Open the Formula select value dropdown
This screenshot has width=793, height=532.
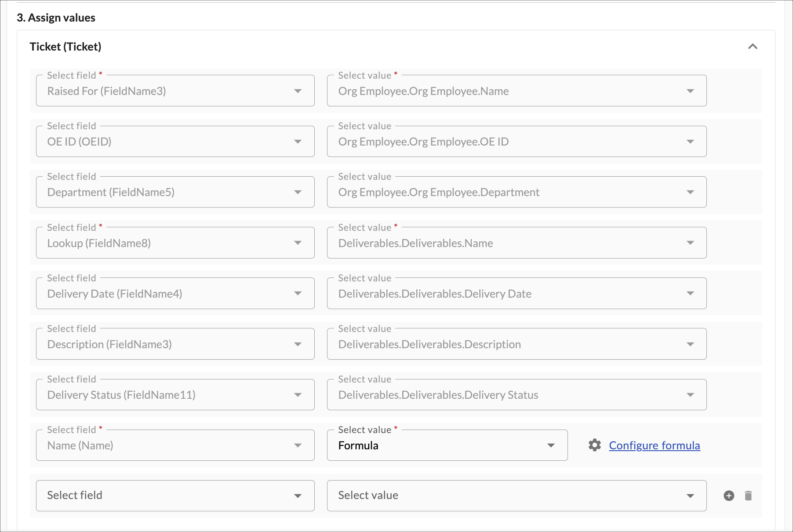pos(447,445)
